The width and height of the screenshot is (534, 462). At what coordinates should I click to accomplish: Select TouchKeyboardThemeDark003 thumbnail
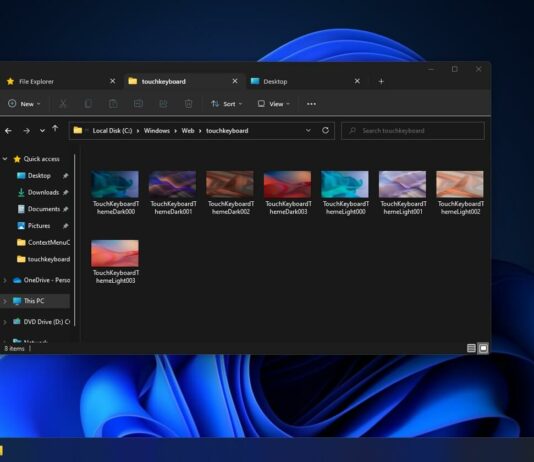(x=287, y=184)
